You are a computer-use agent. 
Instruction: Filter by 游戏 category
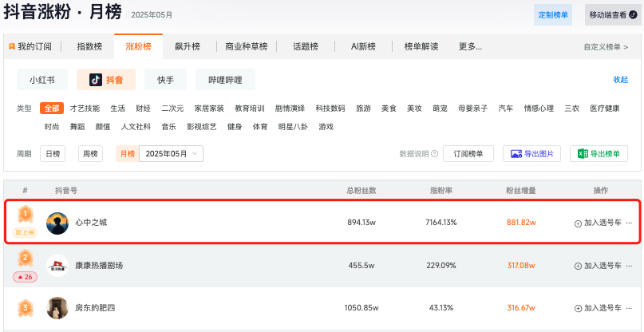pos(326,127)
